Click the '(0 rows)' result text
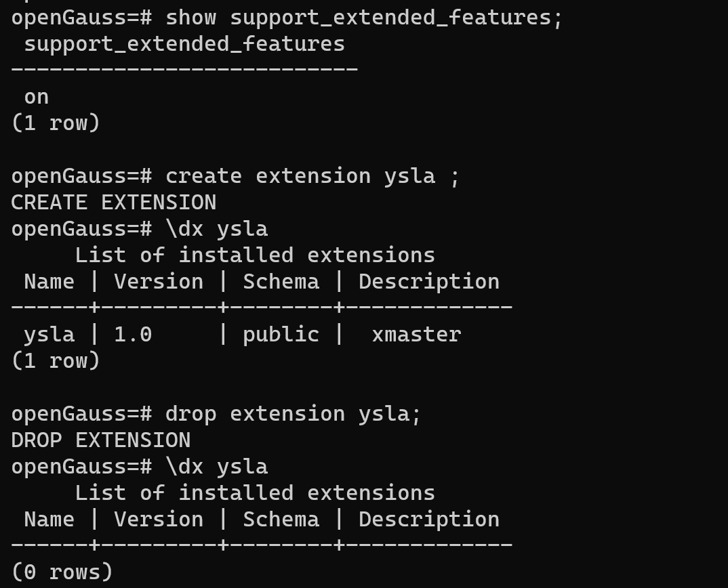This screenshot has height=588, width=728. [x=62, y=572]
